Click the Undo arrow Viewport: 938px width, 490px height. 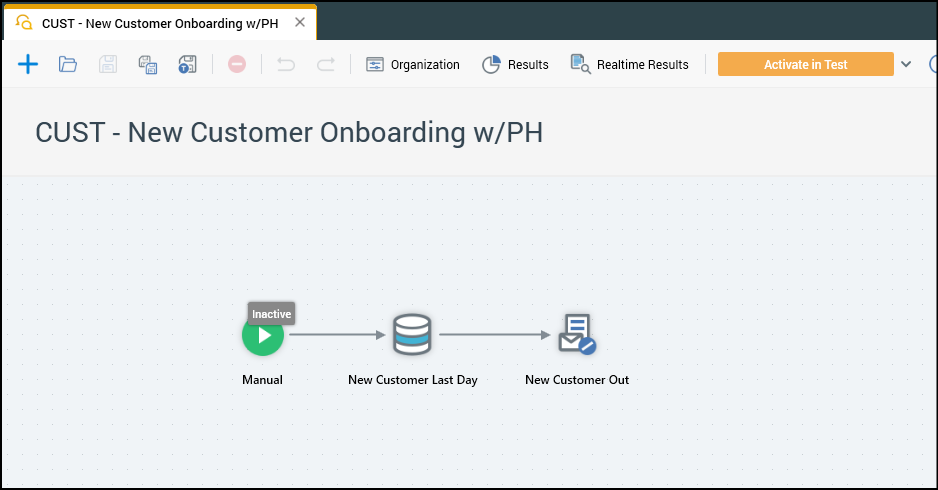(x=286, y=65)
